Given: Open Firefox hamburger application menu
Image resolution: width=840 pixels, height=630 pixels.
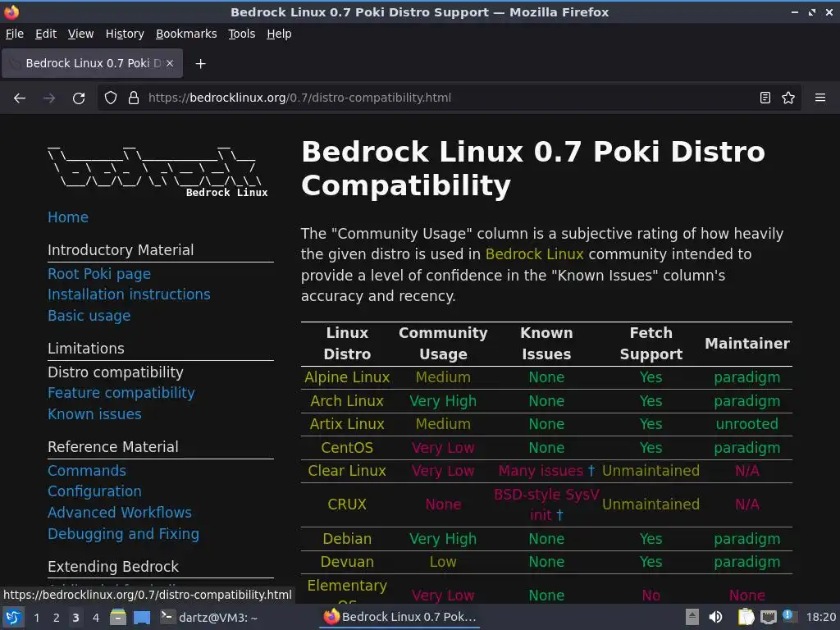Looking at the screenshot, I should (x=820, y=98).
